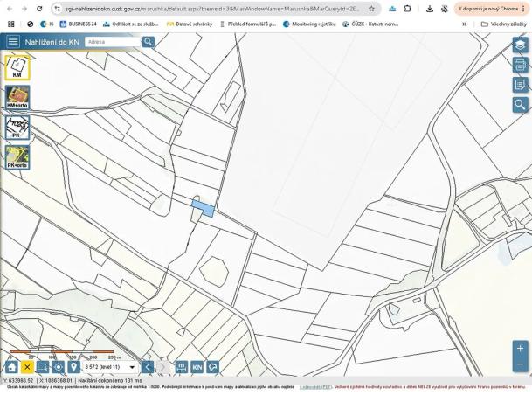Open the map layers panel
532x409 pixels.
[x=520, y=45]
